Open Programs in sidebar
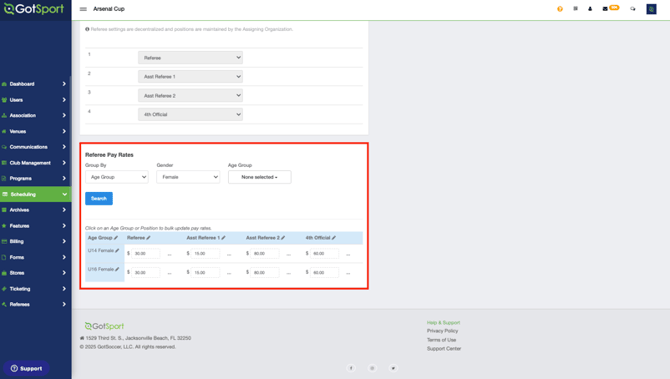670x379 pixels. 35,179
